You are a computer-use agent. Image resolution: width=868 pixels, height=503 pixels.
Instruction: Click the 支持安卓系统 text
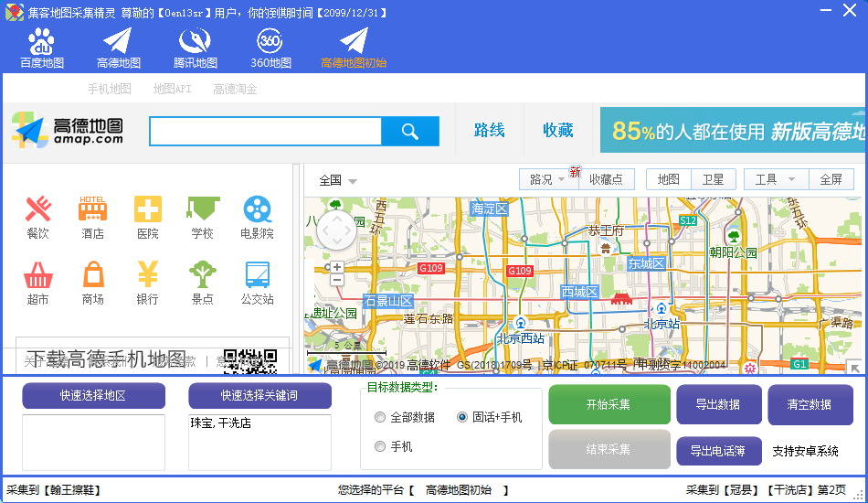pyautogui.click(x=806, y=452)
